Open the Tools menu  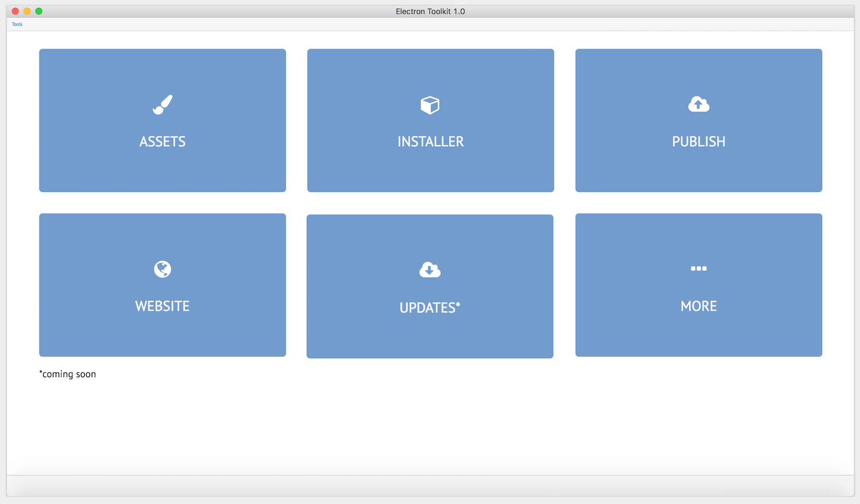(x=17, y=24)
